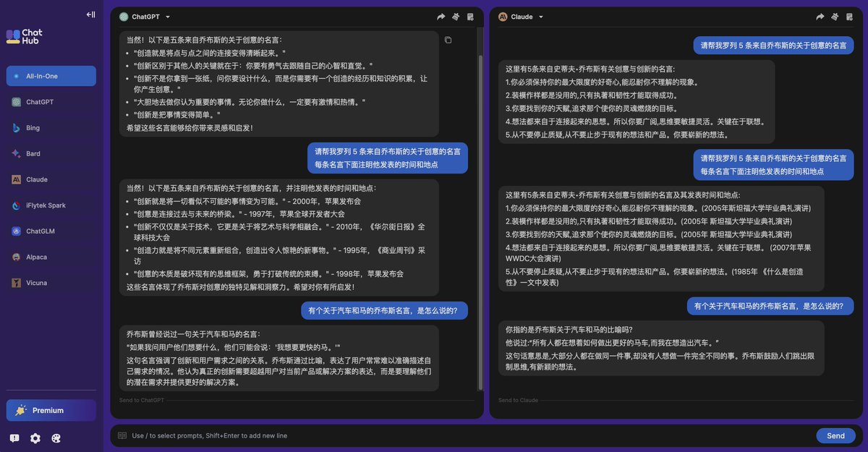The image size is (868, 452).
Task: Open ChatGPT from the sidebar
Action: click(x=51, y=102)
